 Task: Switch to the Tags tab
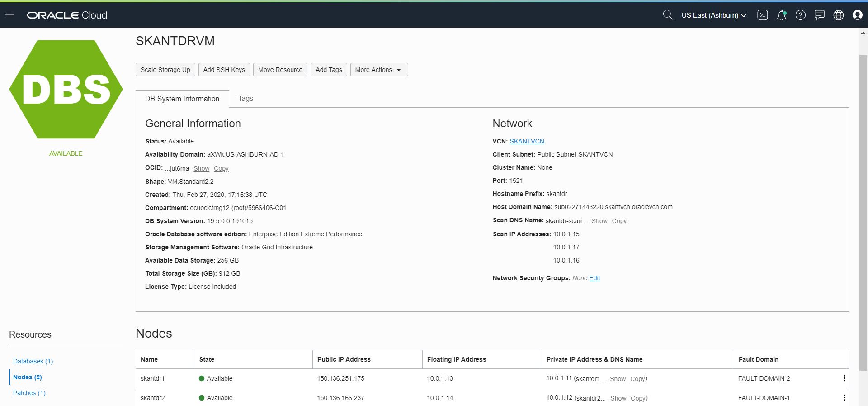click(245, 98)
